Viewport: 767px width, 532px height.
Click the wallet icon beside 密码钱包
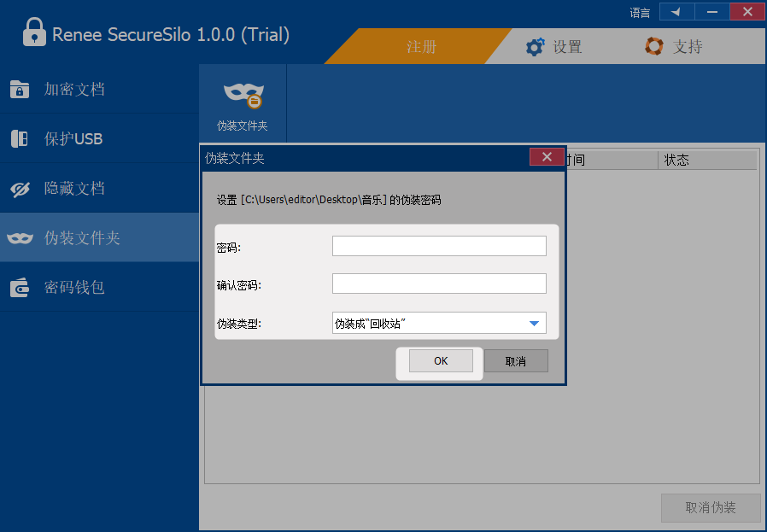click(20, 288)
